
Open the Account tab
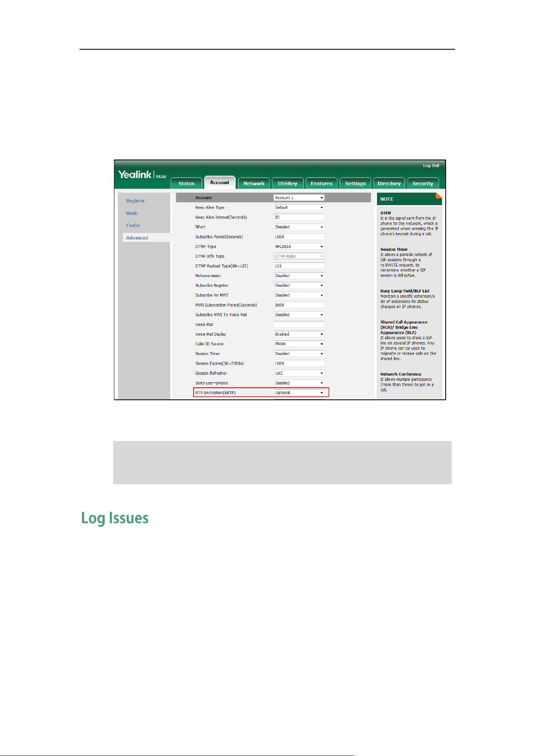[x=219, y=183]
